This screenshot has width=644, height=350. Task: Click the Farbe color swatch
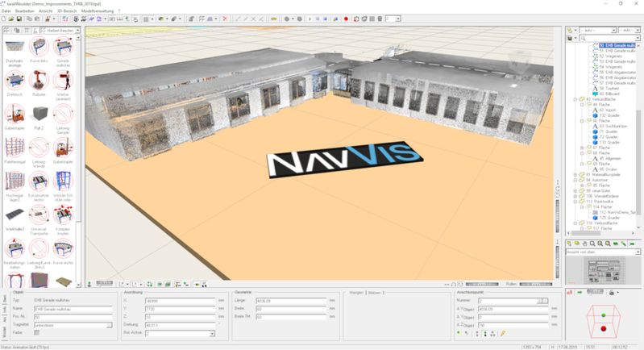click(37, 333)
